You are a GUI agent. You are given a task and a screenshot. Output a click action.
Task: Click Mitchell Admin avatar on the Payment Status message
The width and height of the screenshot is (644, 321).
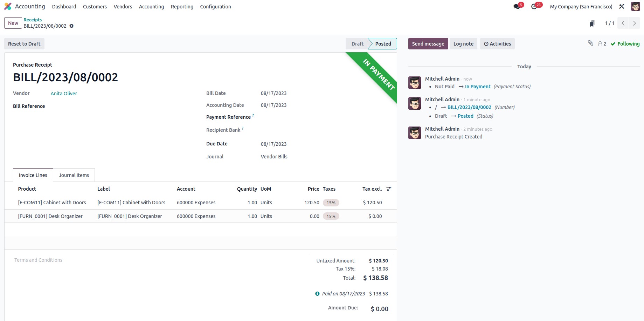click(415, 83)
